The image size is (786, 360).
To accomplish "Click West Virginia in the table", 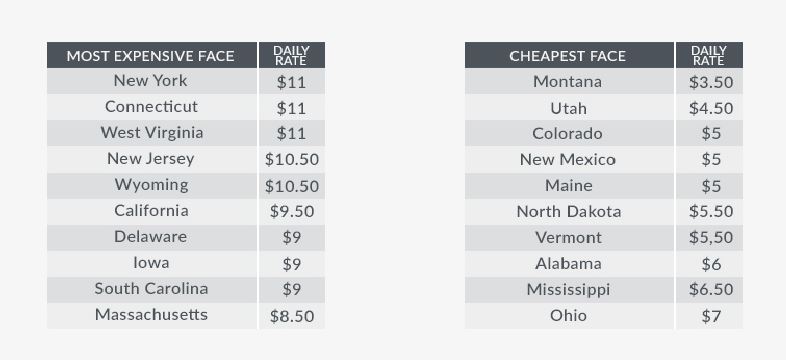I will [151, 133].
